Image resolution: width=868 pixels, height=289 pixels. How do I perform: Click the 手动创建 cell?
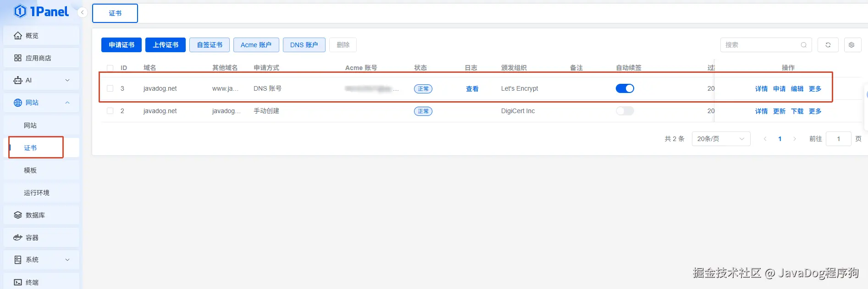266,111
